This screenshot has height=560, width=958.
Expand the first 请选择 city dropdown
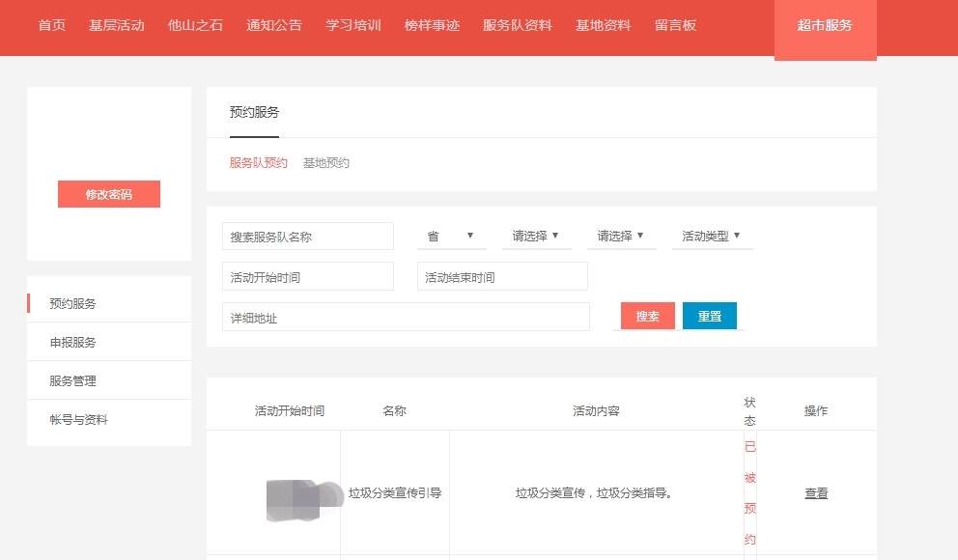(535, 236)
